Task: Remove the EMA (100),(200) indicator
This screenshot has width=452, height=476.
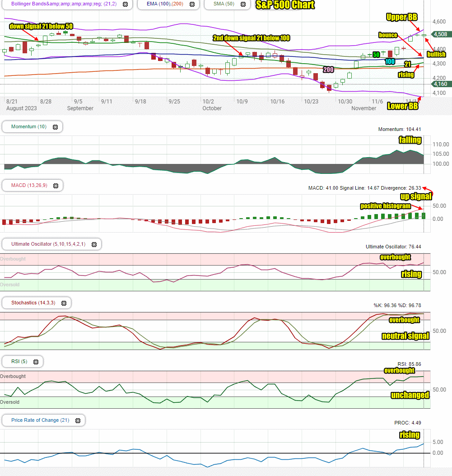Action: pyautogui.click(x=192, y=4)
